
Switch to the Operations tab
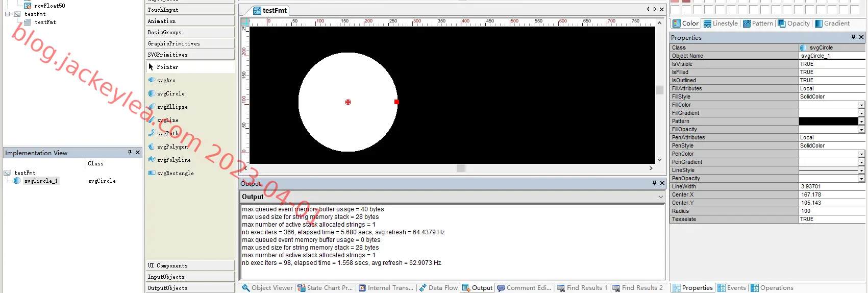[x=772, y=288]
